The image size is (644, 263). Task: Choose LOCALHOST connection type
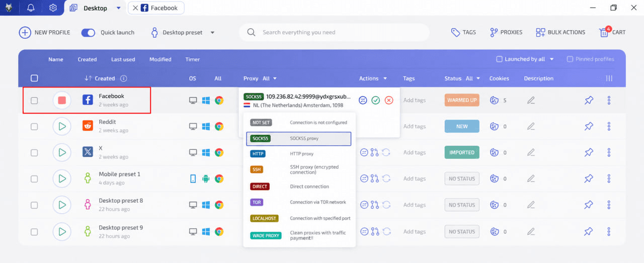(x=299, y=218)
